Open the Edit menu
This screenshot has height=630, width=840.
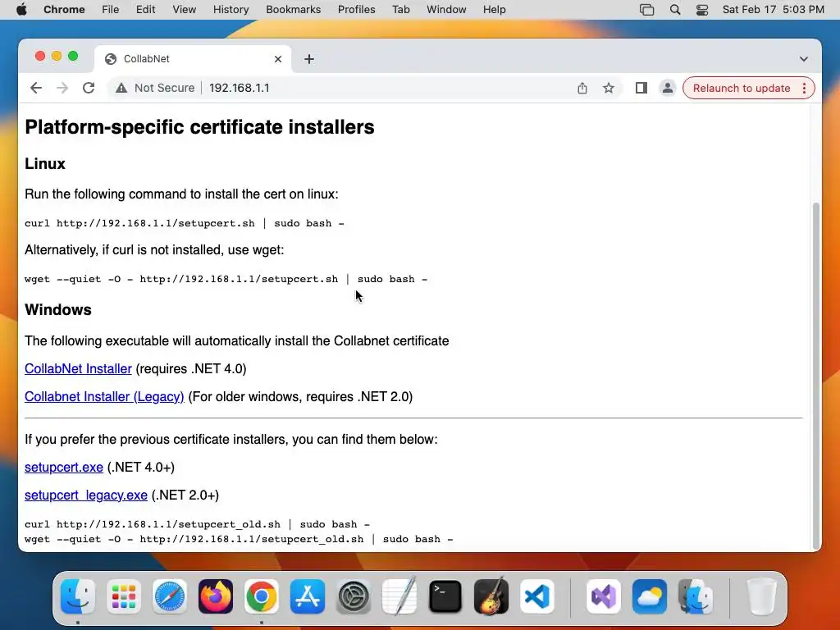coord(145,10)
